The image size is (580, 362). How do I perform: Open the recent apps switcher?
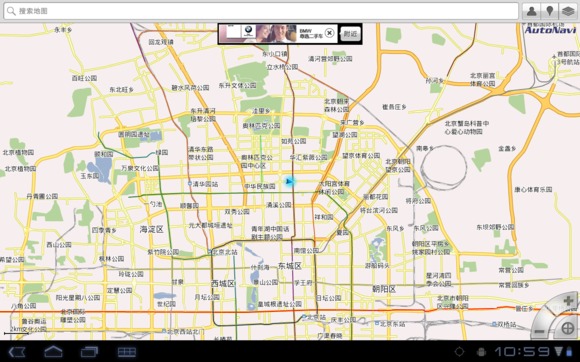89,352
